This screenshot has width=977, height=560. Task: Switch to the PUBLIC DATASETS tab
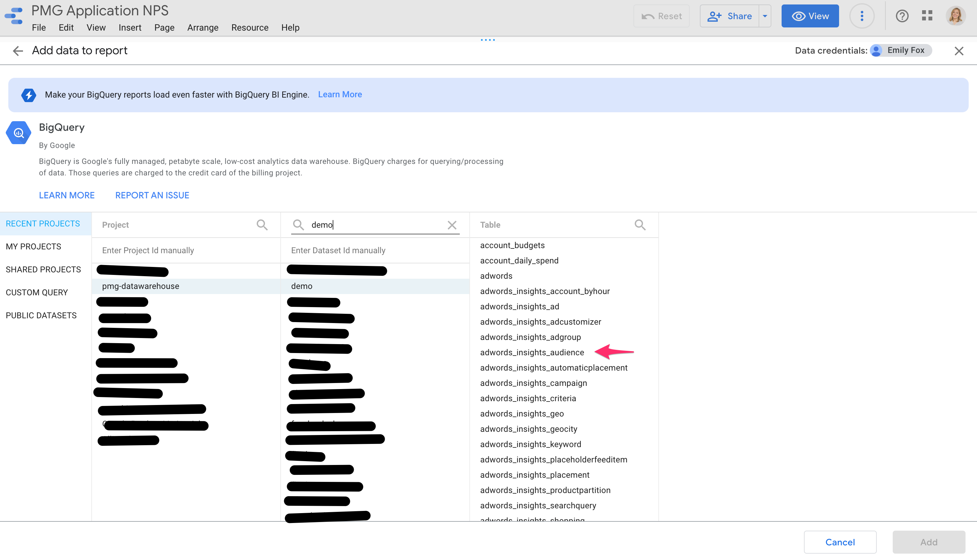(41, 315)
